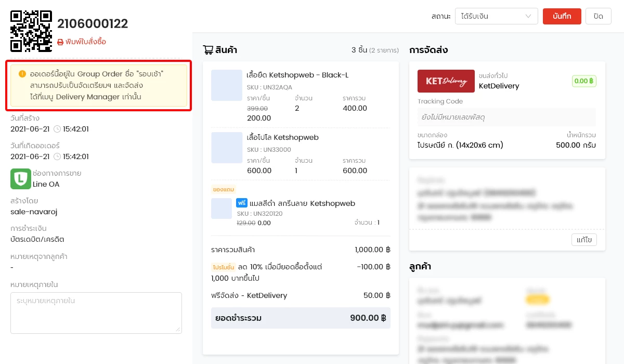Open the สถานะ status dropdown
Screen dimensions: 624x364
pyautogui.click(x=496, y=16)
